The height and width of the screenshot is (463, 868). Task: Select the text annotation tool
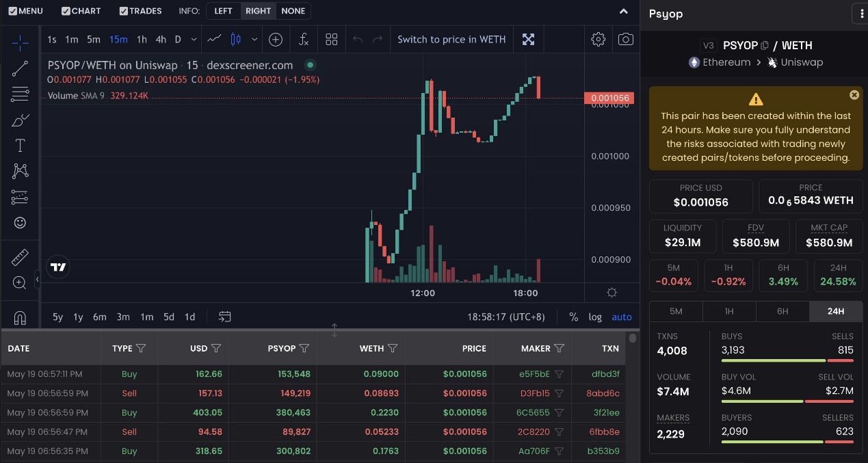[20, 146]
